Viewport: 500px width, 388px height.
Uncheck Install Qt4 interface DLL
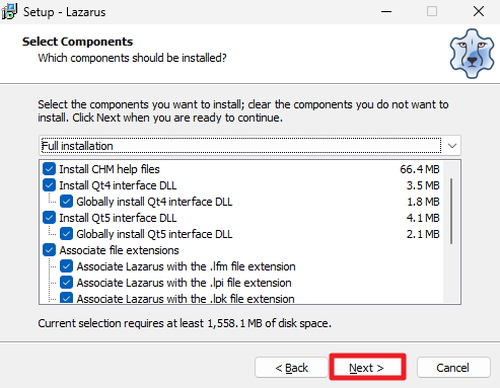(49, 185)
